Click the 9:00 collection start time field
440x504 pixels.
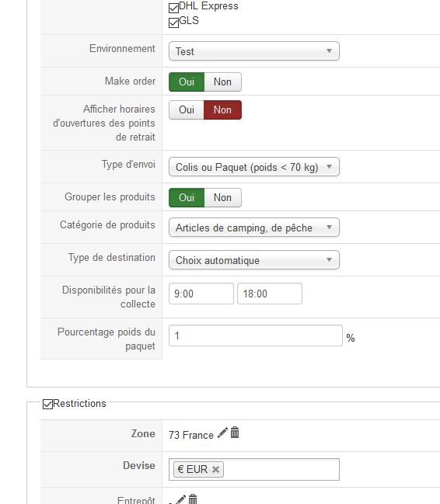pyautogui.click(x=201, y=294)
